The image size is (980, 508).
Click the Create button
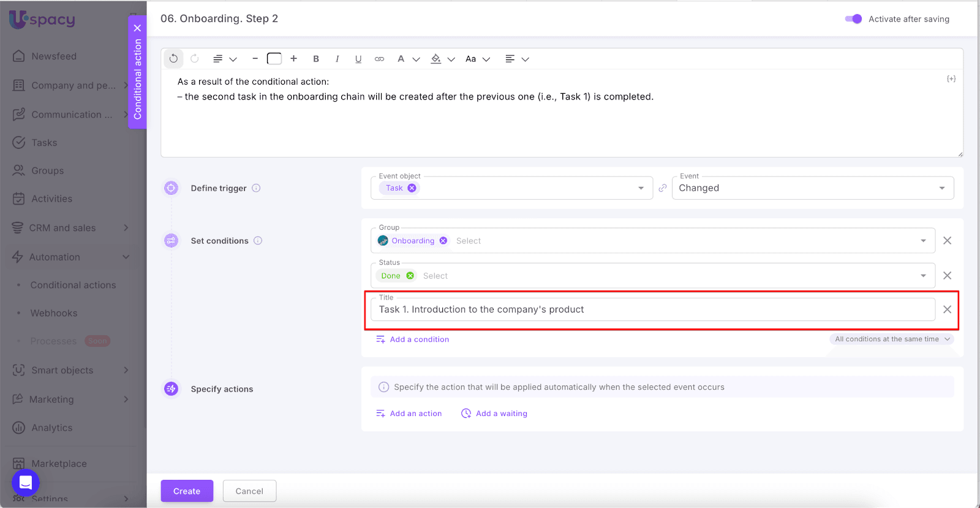(x=187, y=491)
